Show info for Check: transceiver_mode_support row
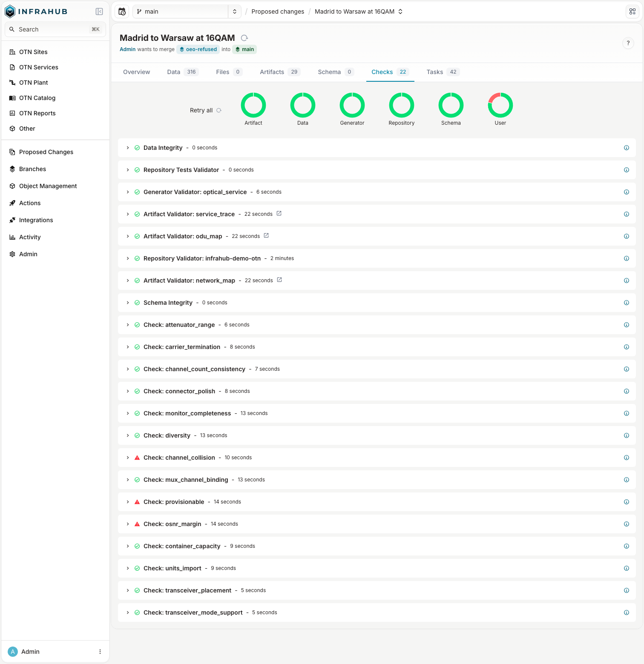Screen dimensions: 644x664 pos(627,612)
